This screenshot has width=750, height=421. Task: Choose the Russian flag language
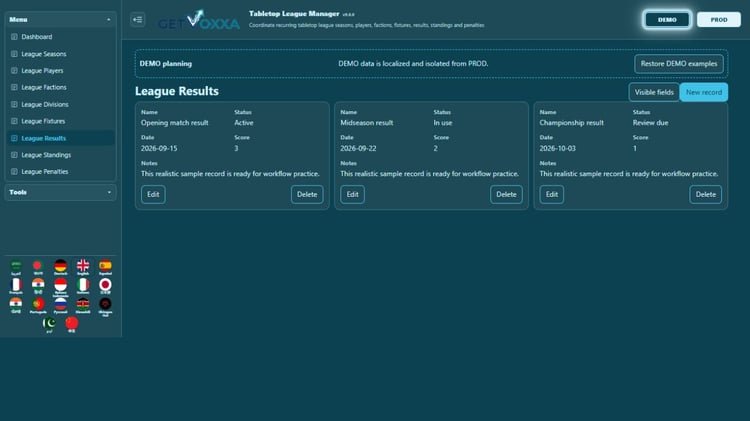(60, 305)
